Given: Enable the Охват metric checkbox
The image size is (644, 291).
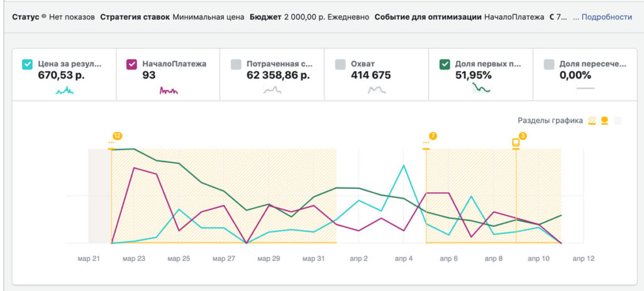Looking at the screenshot, I should coord(340,64).
